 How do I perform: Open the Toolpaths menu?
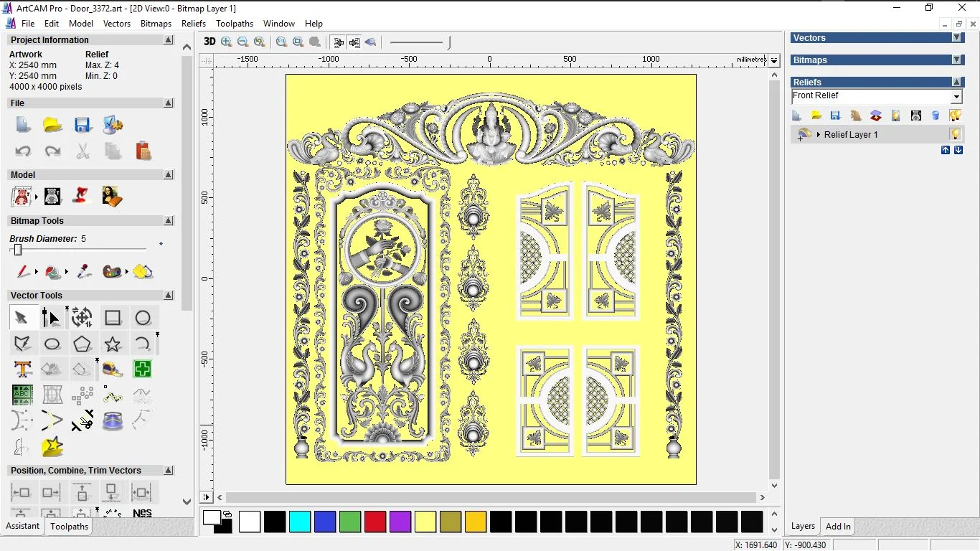235,24
